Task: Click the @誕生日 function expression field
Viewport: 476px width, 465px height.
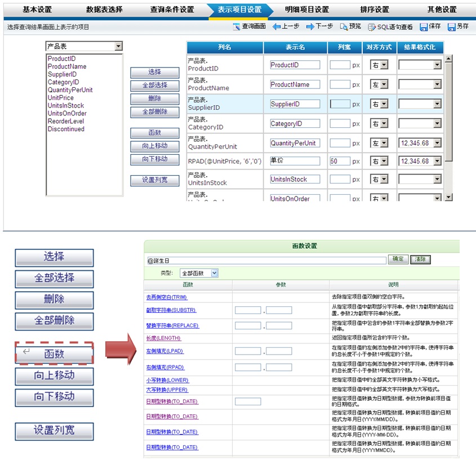Action: click(266, 261)
